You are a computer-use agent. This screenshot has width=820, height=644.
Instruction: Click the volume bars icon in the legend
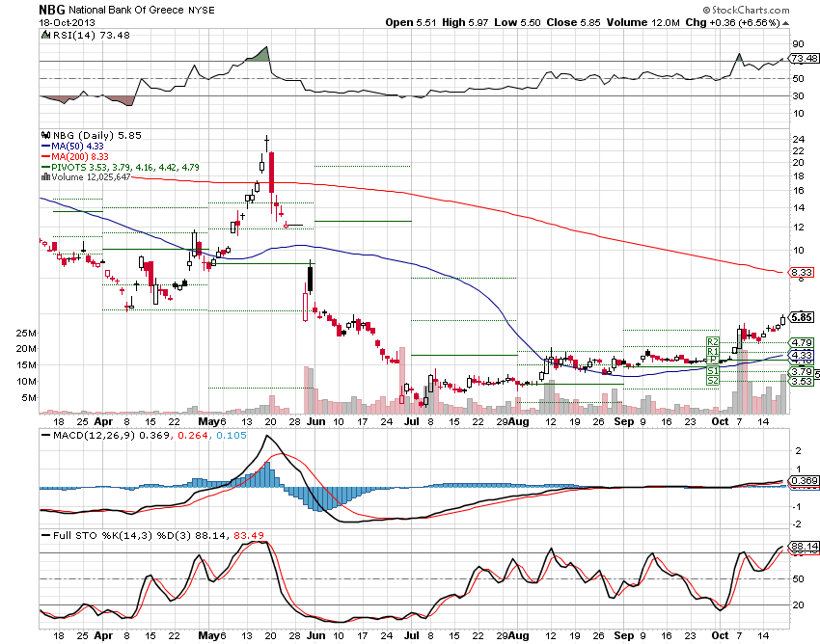46,177
